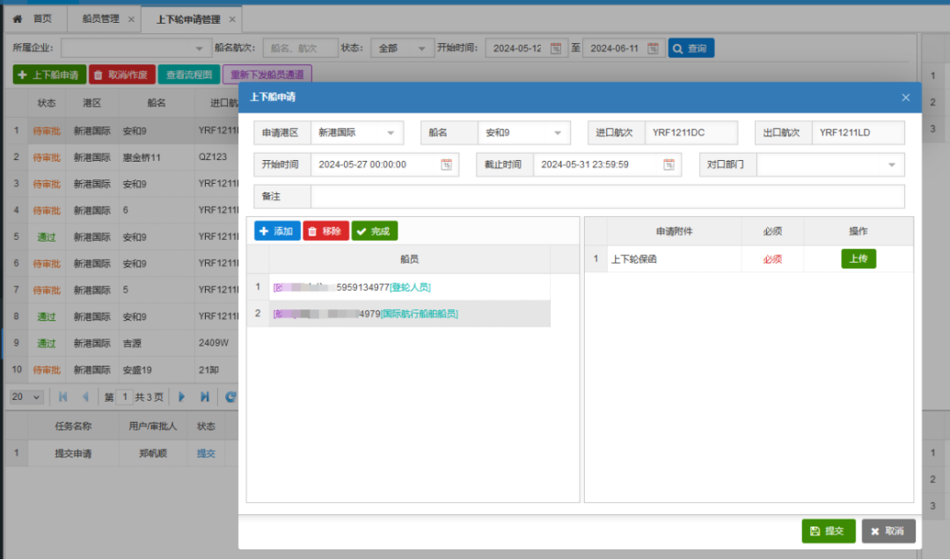Click the 备注 text input field
Image resolution: width=950 pixels, height=560 pixels.
pos(607,196)
